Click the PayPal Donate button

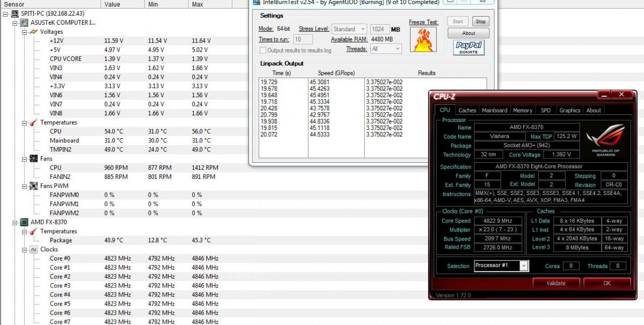pos(469,47)
